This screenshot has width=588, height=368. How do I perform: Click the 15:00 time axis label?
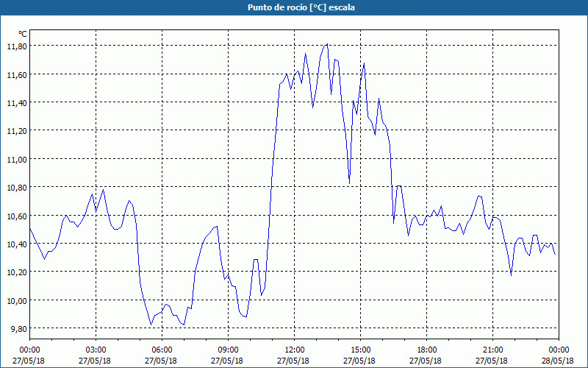click(360, 350)
